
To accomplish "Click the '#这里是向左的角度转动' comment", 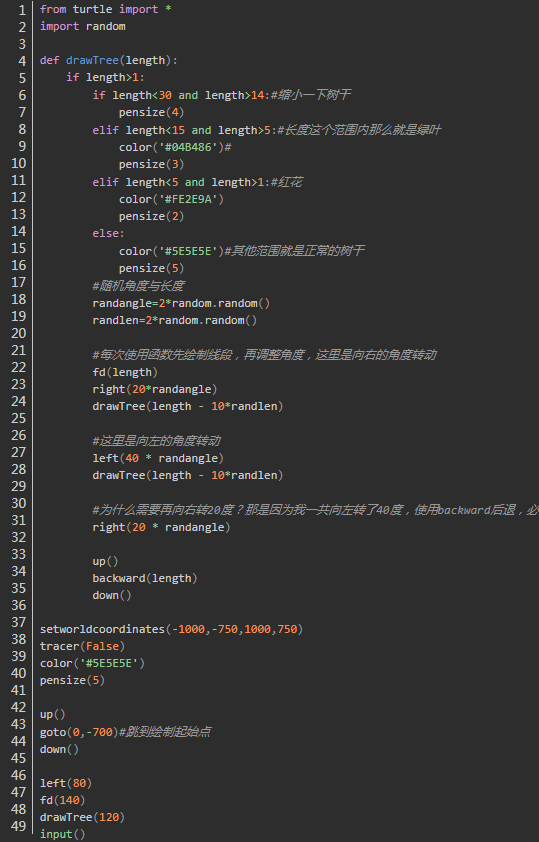I will (x=157, y=441).
